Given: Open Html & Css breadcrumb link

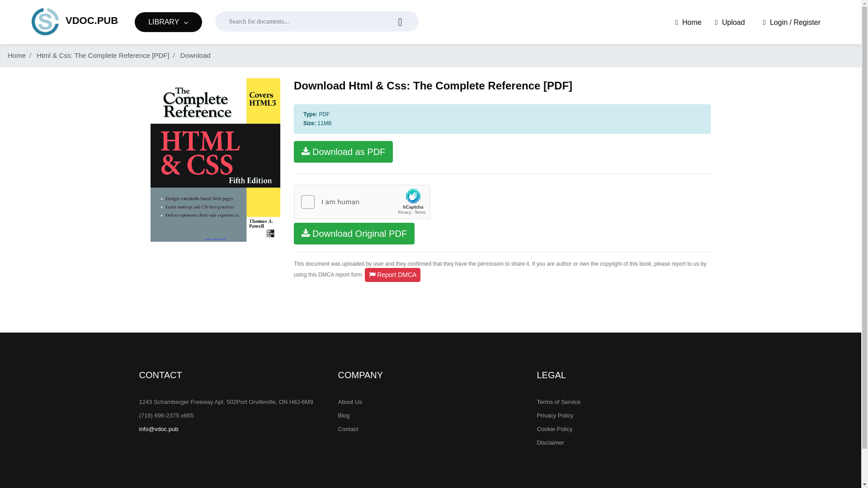Looking at the screenshot, I should tap(103, 56).
